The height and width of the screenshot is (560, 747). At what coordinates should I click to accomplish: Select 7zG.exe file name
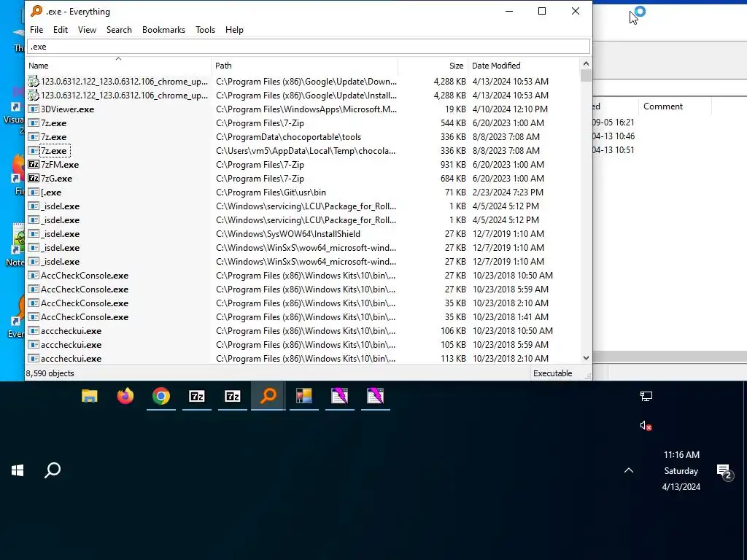pyautogui.click(x=56, y=179)
